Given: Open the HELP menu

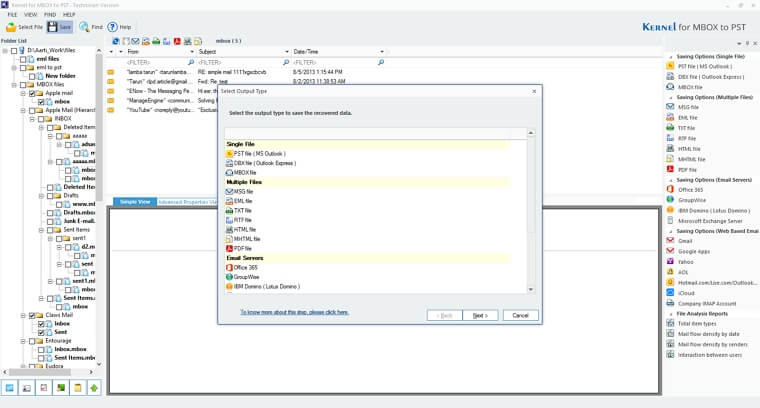Looking at the screenshot, I should [69, 15].
